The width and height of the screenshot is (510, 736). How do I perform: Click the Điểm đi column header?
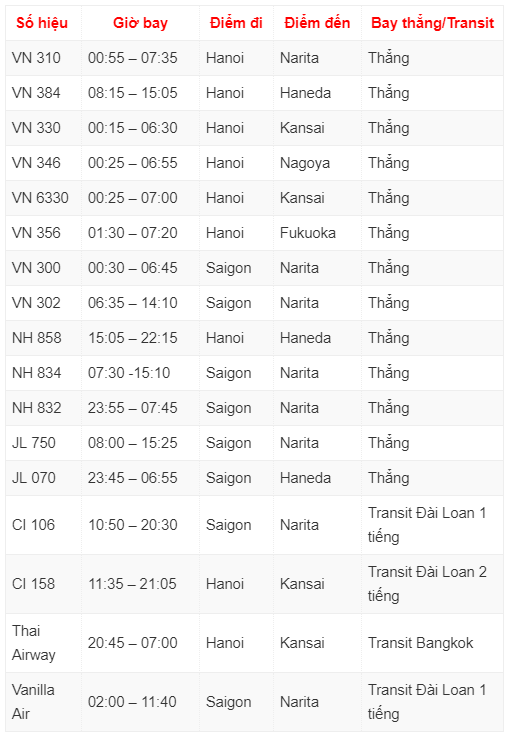coord(236,23)
